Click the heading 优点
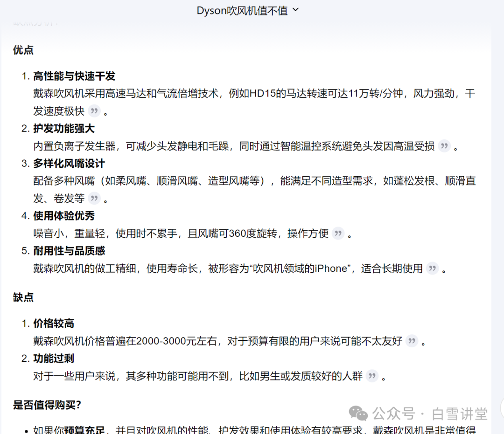The image size is (504, 434). click(x=23, y=50)
